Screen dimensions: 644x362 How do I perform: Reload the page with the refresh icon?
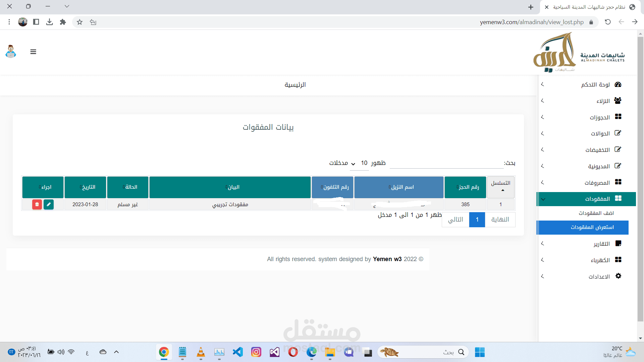(x=607, y=22)
